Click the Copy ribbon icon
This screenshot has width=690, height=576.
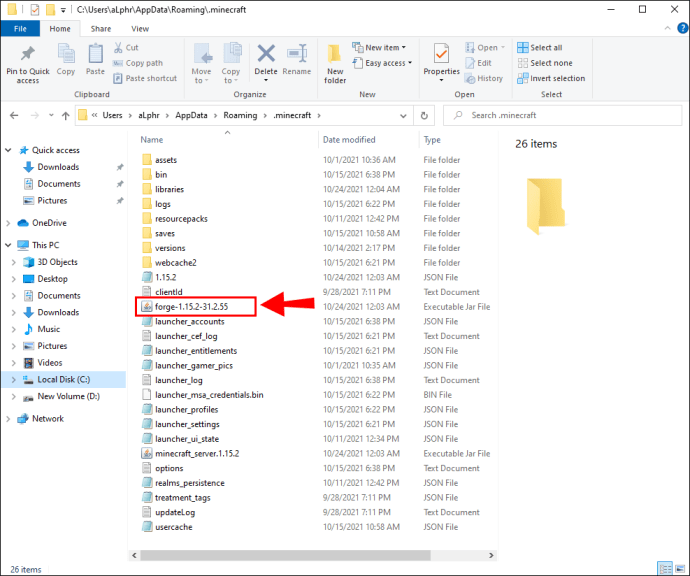[66, 55]
